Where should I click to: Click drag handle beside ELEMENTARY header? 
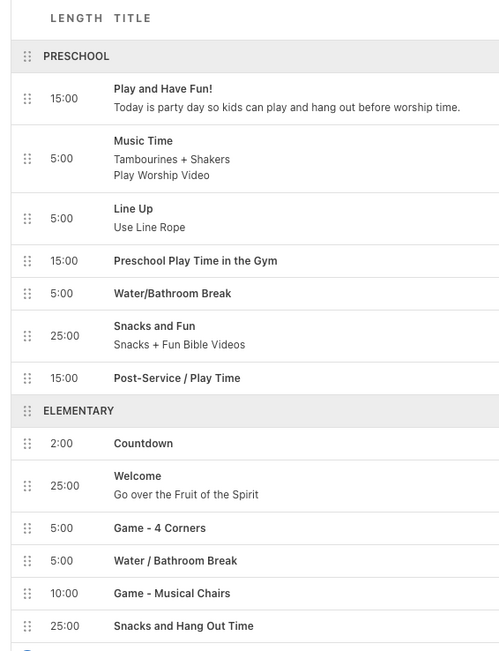(27, 411)
